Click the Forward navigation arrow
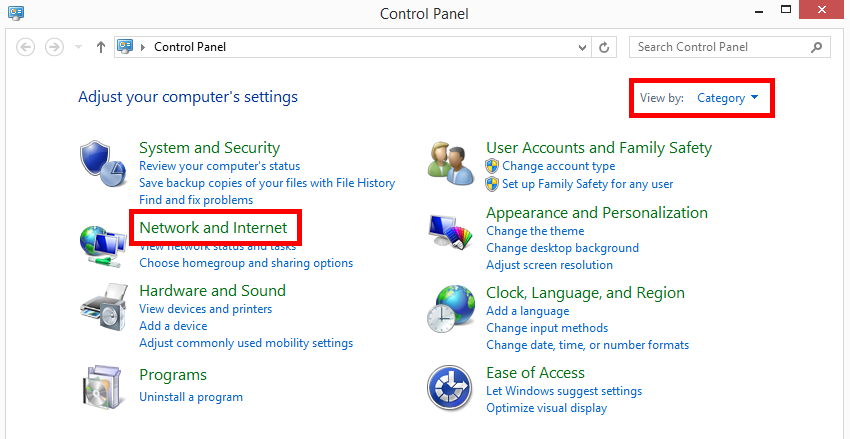 (53, 47)
